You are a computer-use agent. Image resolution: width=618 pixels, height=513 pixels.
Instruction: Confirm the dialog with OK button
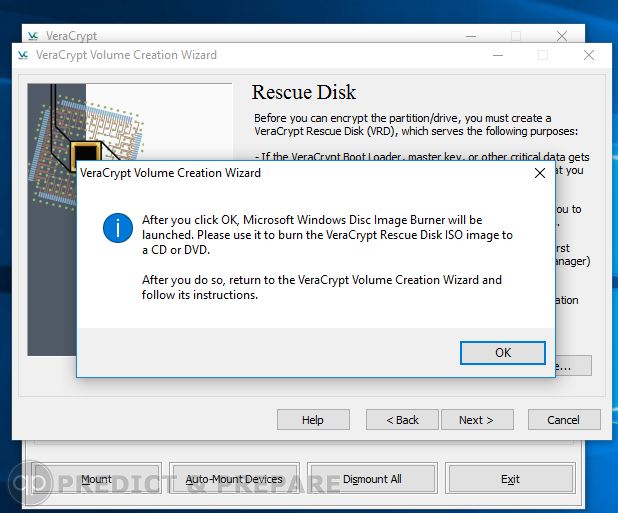tap(503, 353)
